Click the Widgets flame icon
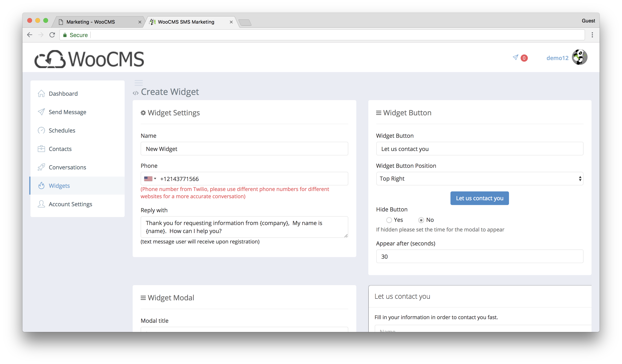The width and height of the screenshot is (622, 364). 41,185
